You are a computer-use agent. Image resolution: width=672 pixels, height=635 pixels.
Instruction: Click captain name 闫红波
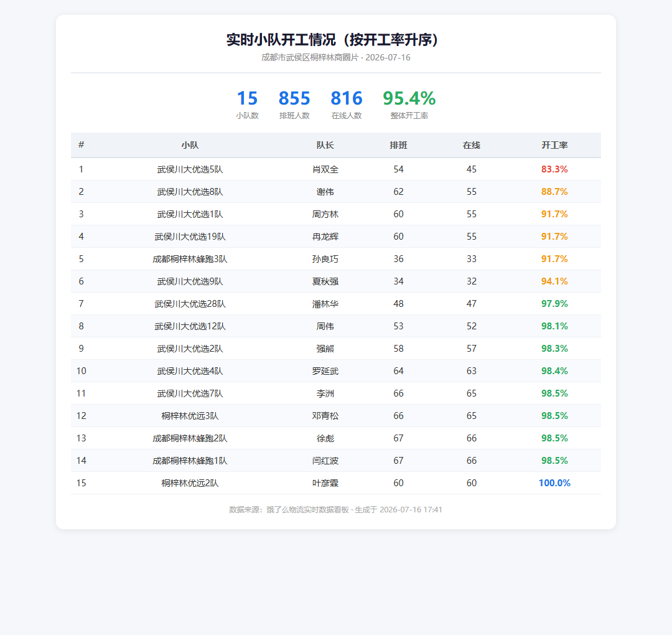[325, 461]
